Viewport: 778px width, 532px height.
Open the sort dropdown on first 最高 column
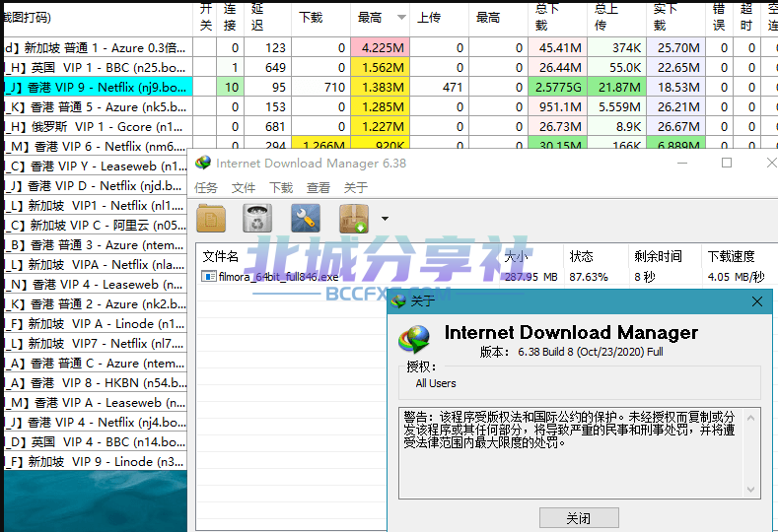[x=401, y=18]
